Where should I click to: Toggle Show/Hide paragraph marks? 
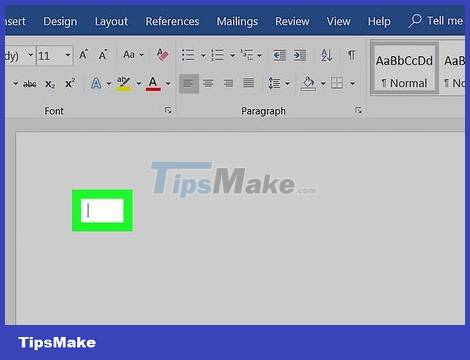pos(351,55)
